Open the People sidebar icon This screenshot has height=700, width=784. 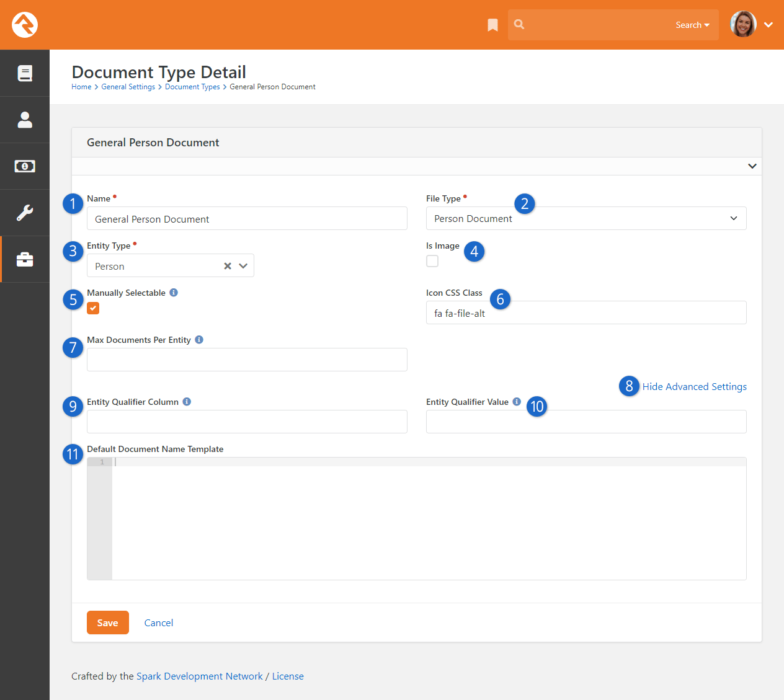25,120
